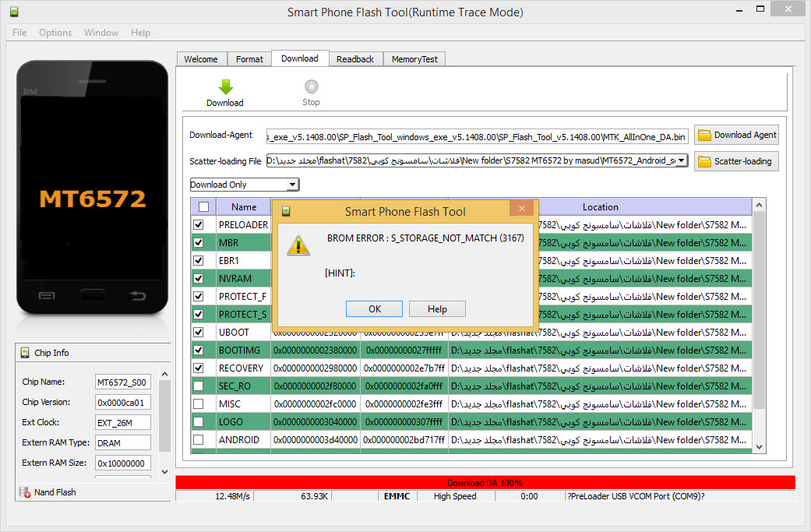
Task: Check the LOGO checkbox
Action: click(198, 422)
